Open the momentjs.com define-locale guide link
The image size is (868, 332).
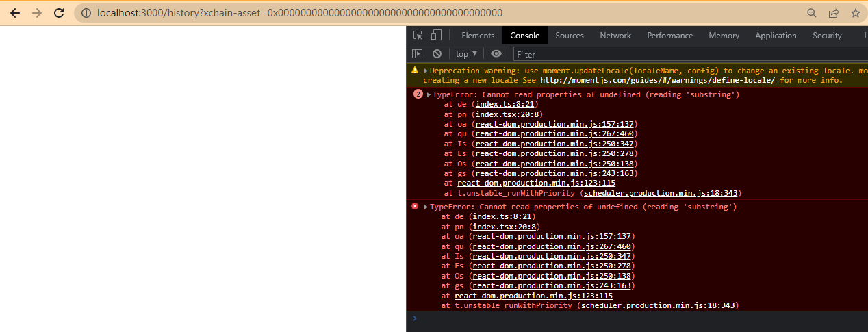[x=657, y=80]
